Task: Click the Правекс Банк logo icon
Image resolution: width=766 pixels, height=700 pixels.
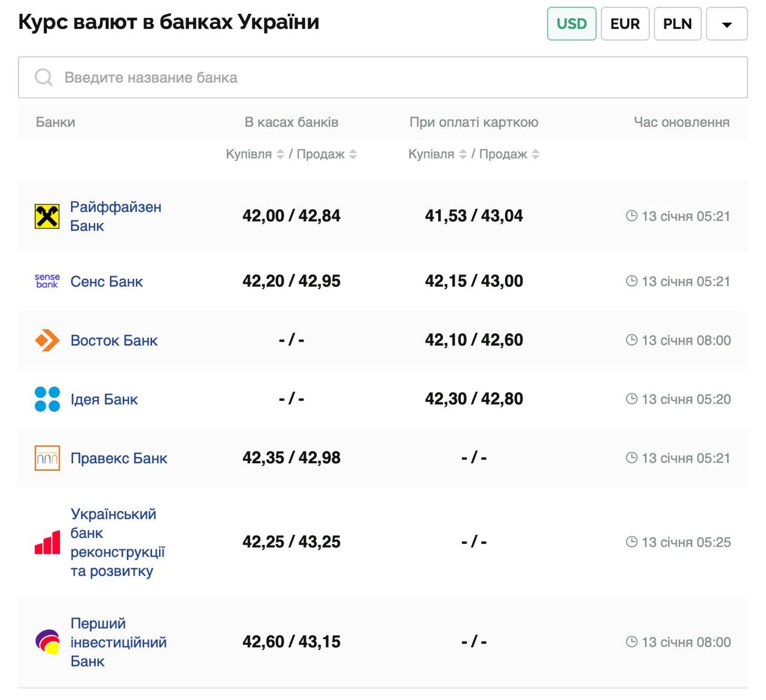Action: click(x=47, y=458)
